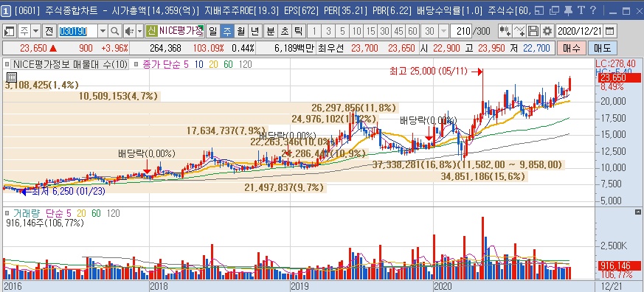
Task: Click the 배당락(0.00%) marker near 2018
Action: tap(147, 154)
